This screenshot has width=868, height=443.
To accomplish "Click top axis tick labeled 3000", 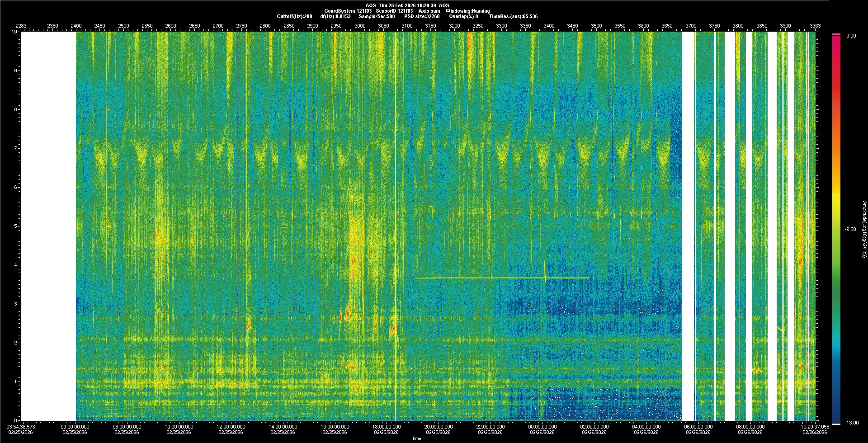I will tap(360, 26).
